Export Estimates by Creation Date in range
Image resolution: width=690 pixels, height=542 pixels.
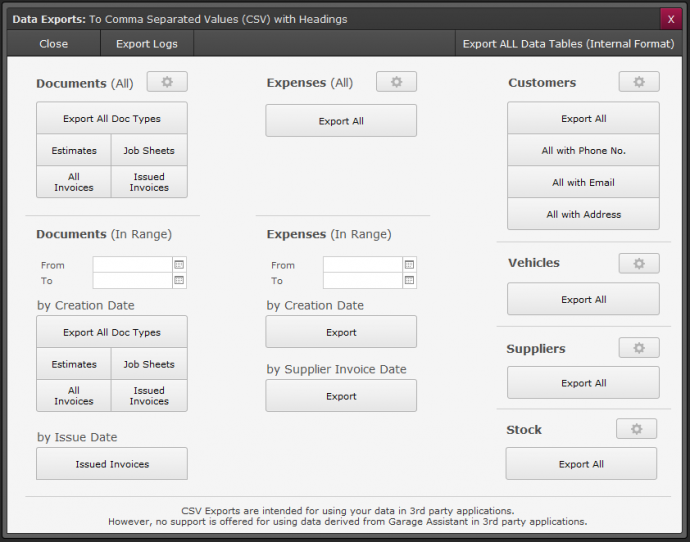[x=74, y=364]
